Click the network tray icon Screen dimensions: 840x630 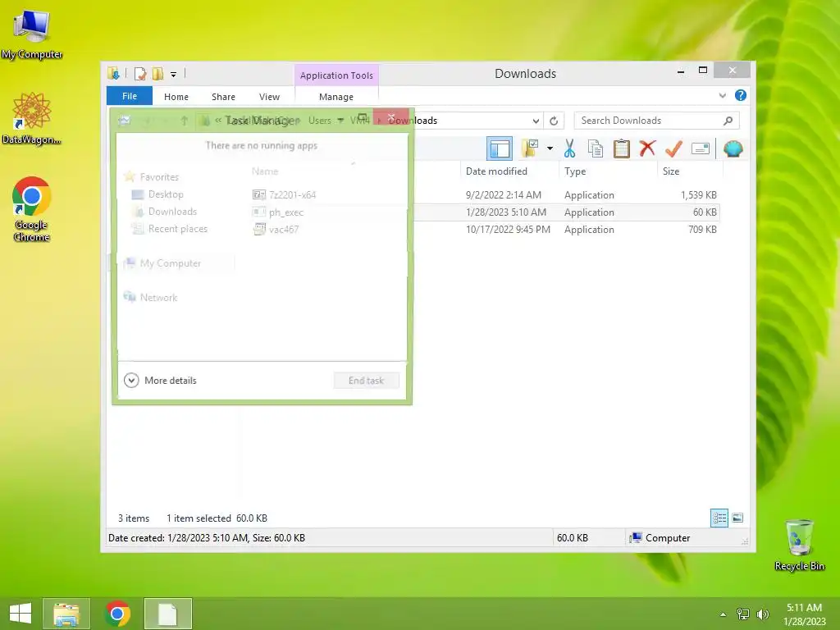pos(743,614)
